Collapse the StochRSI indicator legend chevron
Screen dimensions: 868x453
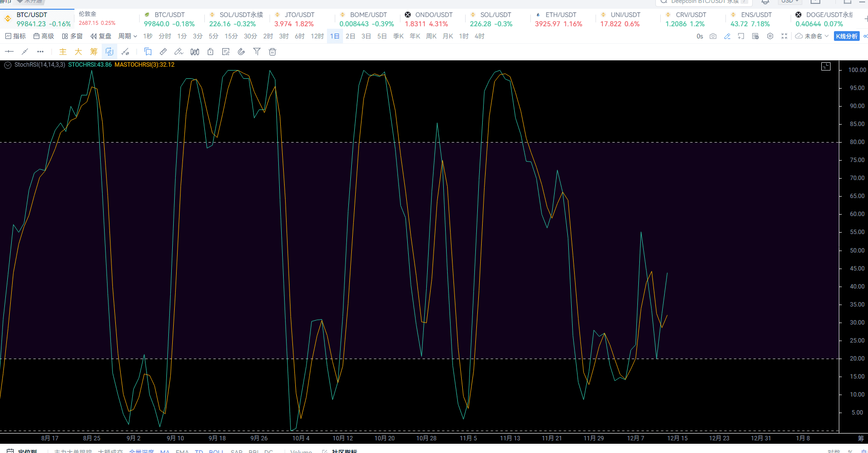coord(8,65)
